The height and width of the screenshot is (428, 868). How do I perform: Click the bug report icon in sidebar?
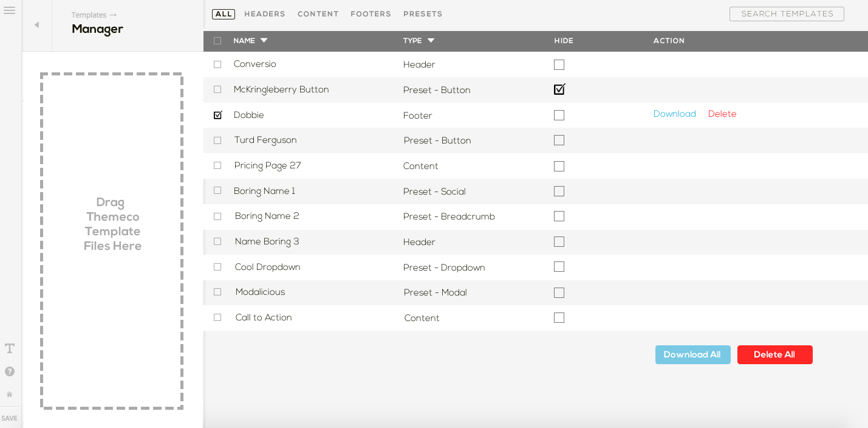point(9,394)
